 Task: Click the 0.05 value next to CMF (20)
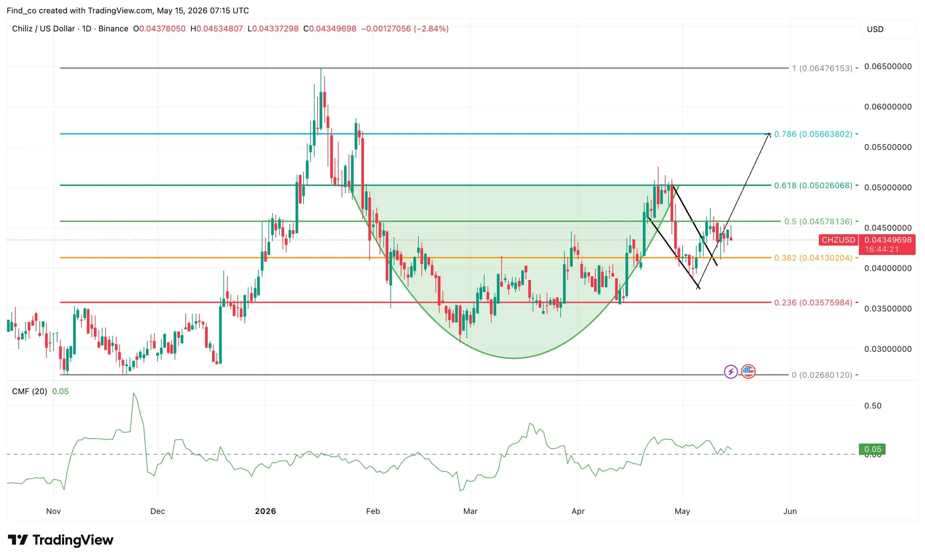[x=60, y=391]
